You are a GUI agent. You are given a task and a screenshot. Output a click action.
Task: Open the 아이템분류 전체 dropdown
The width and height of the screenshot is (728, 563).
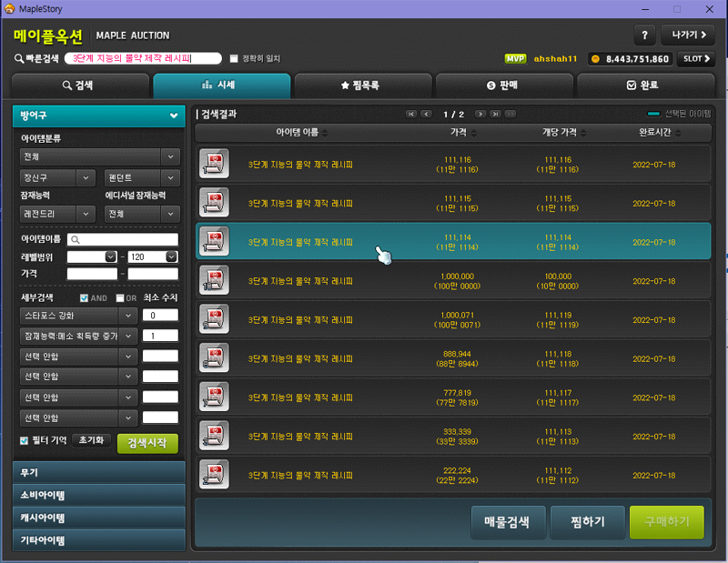coord(100,156)
